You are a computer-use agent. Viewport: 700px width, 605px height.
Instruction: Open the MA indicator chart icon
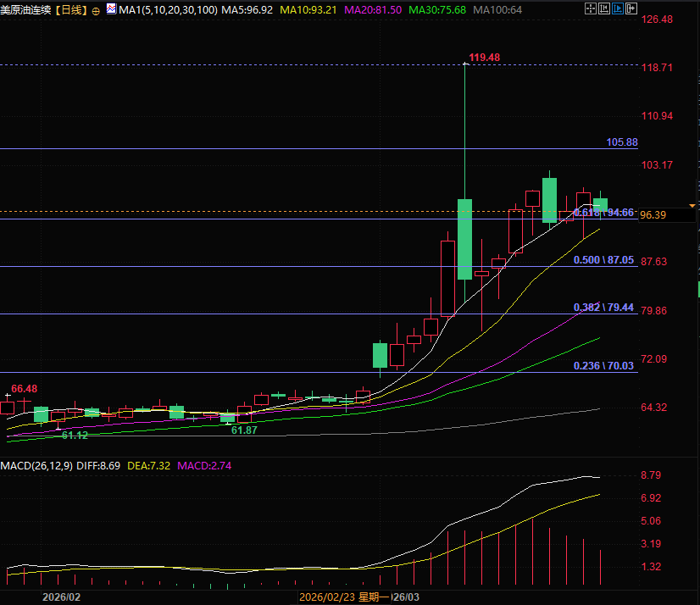coord(111,8)
